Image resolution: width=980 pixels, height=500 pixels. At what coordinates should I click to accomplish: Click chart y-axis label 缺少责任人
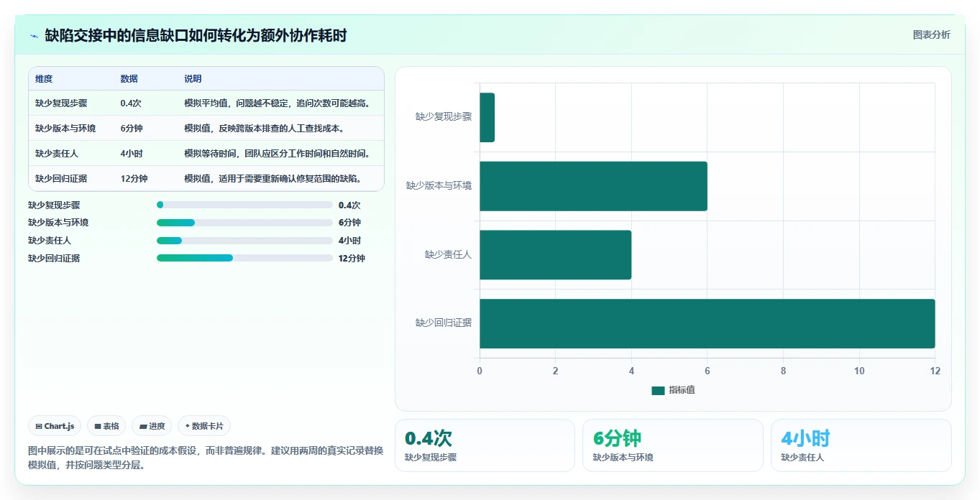pos(449,254)
